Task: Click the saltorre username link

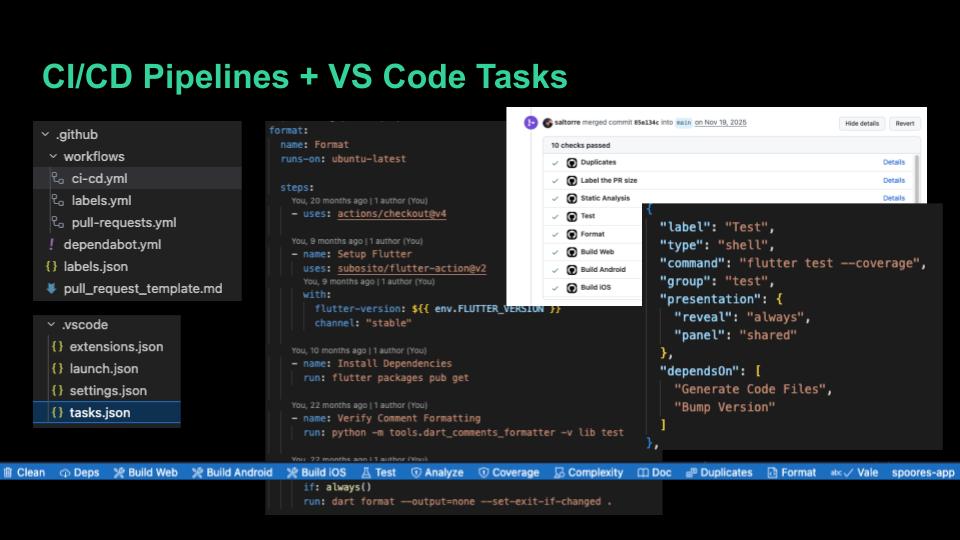Action: pos(567,122)
